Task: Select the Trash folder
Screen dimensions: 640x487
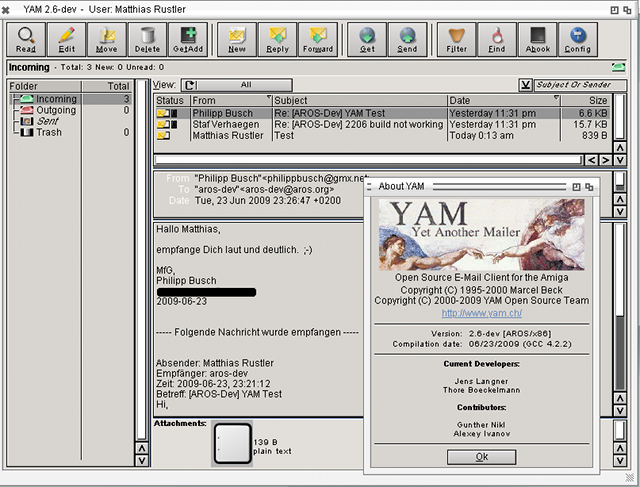Action: [49, 132]
